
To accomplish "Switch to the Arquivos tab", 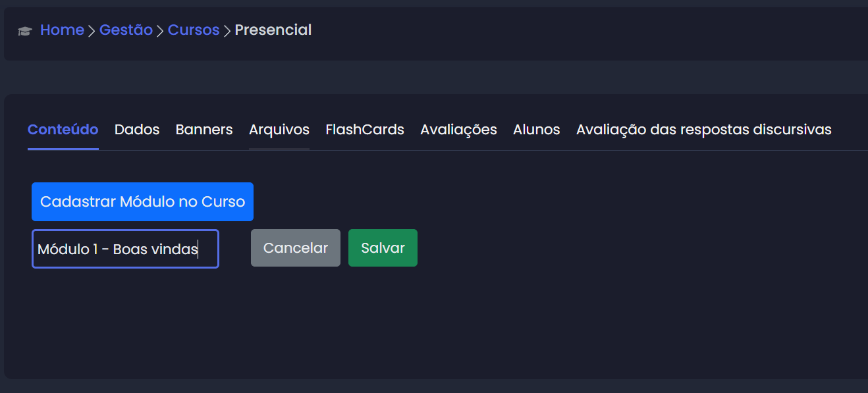I will [x=279, y=130].
